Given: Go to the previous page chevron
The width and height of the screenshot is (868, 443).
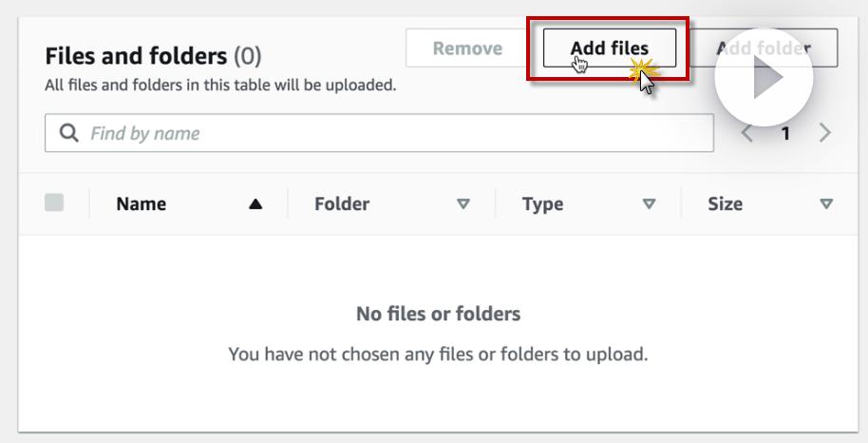Looking at the screenshot, I should [746, 133].
